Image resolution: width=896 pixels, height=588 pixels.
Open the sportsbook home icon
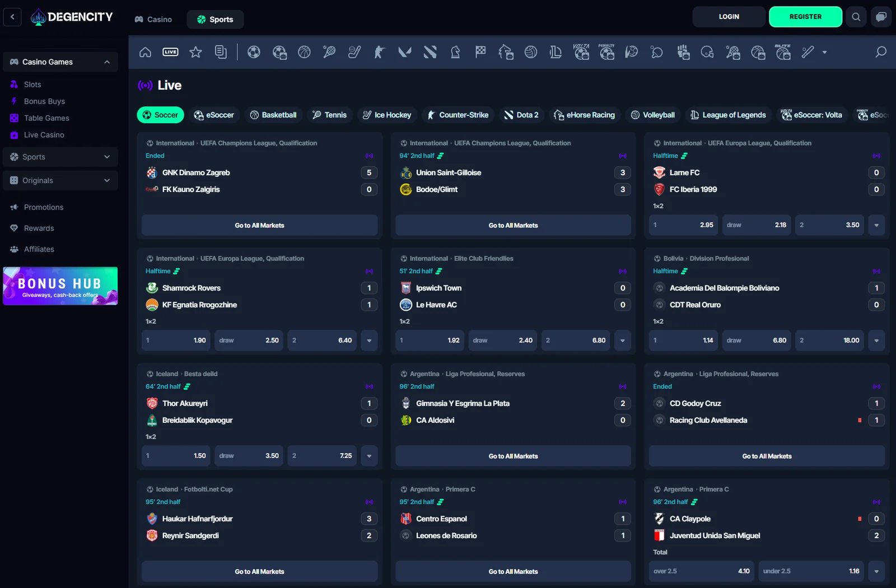(x=146, y=52)
